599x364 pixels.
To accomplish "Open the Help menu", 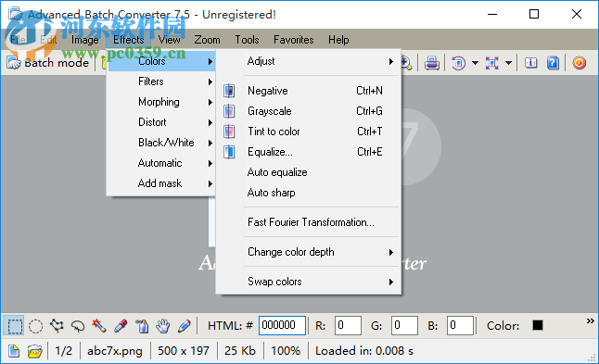I will click(338, 40).
